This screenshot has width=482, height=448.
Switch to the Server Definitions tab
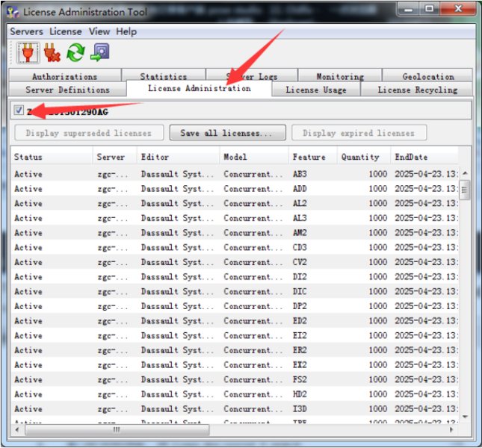point(67,90)
